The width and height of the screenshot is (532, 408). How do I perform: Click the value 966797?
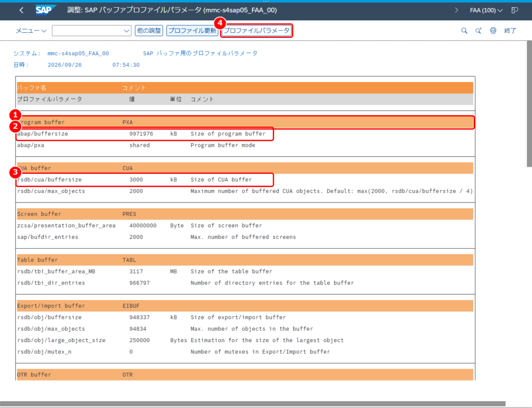tap(139, 283)
